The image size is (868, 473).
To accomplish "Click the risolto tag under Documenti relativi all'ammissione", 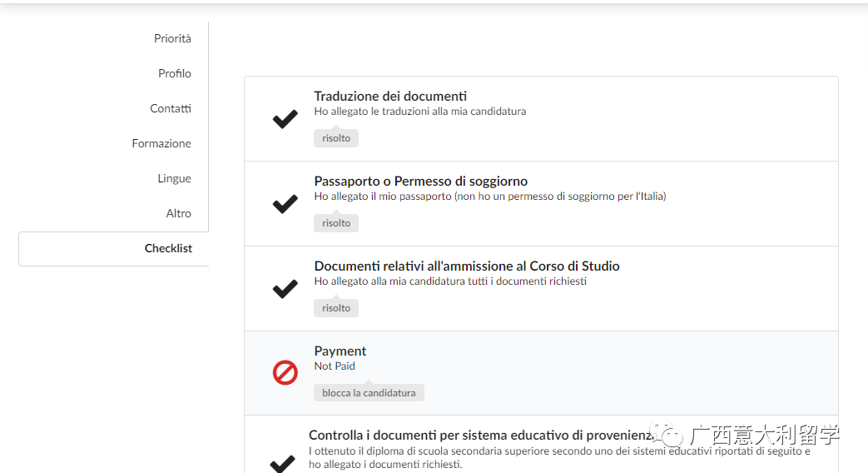I will click(x=336, y=308).
